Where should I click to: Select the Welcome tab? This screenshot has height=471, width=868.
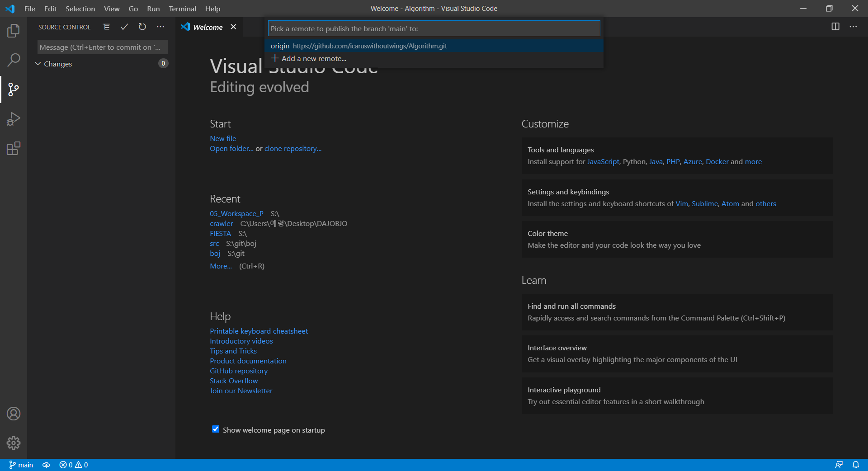click(x=208, y=27)
